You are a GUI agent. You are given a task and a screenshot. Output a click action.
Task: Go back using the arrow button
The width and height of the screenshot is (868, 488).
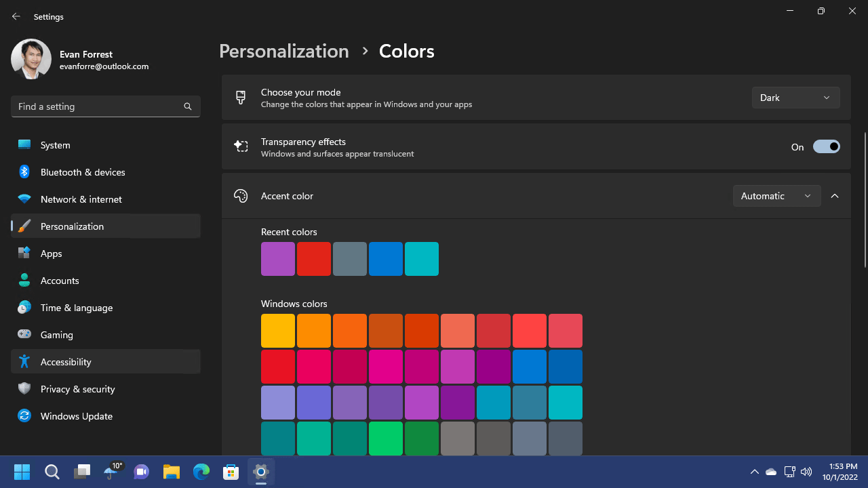pos(16,16)
